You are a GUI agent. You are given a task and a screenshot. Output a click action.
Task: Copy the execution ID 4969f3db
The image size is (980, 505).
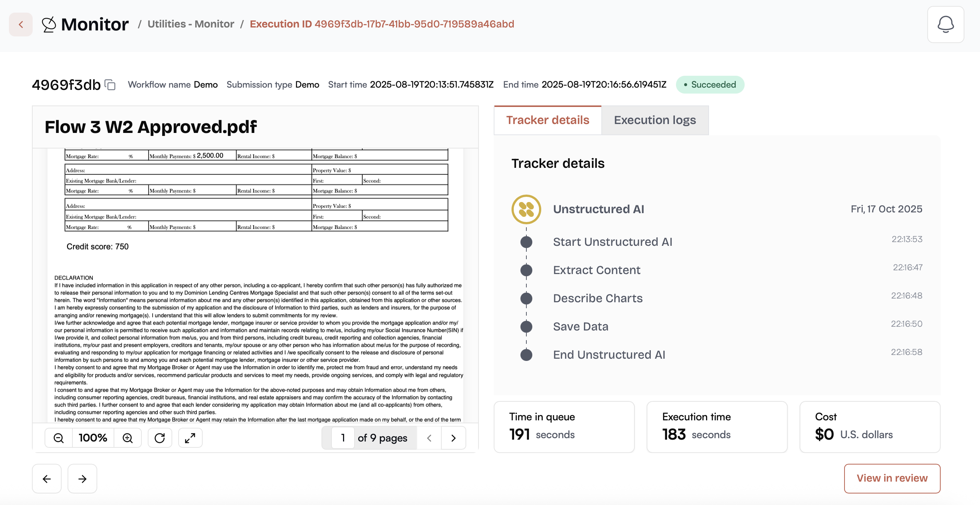click(x=110, y=85)
